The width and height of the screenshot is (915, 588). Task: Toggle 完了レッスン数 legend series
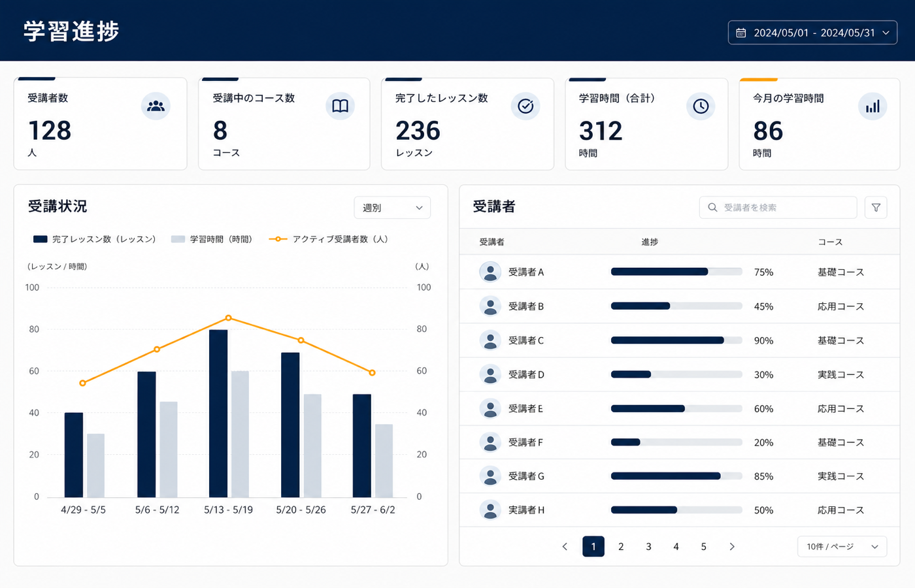click(95, 239)
